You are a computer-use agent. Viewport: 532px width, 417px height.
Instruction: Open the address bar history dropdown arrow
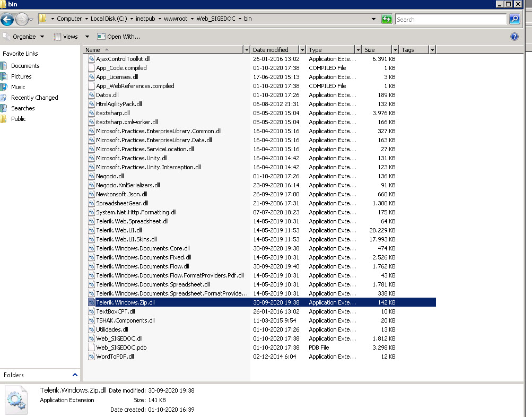pyautogui.click(x=373, y=19)
